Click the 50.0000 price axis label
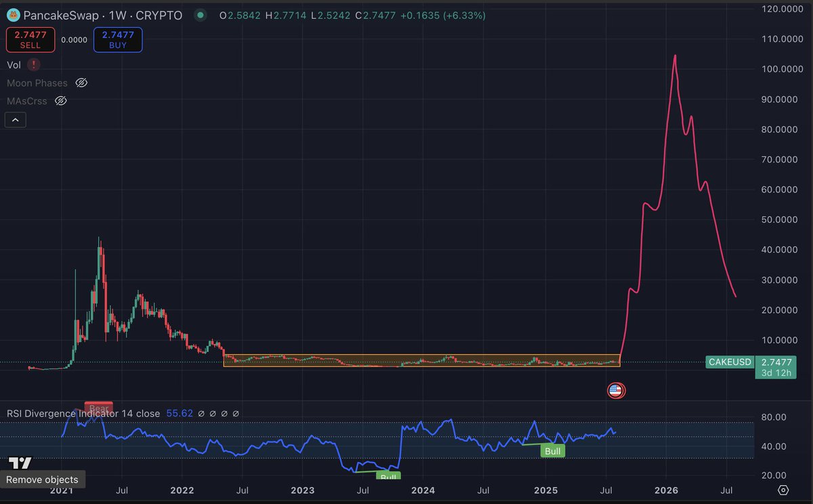This screenshot has width=813, height=504. 778,219
